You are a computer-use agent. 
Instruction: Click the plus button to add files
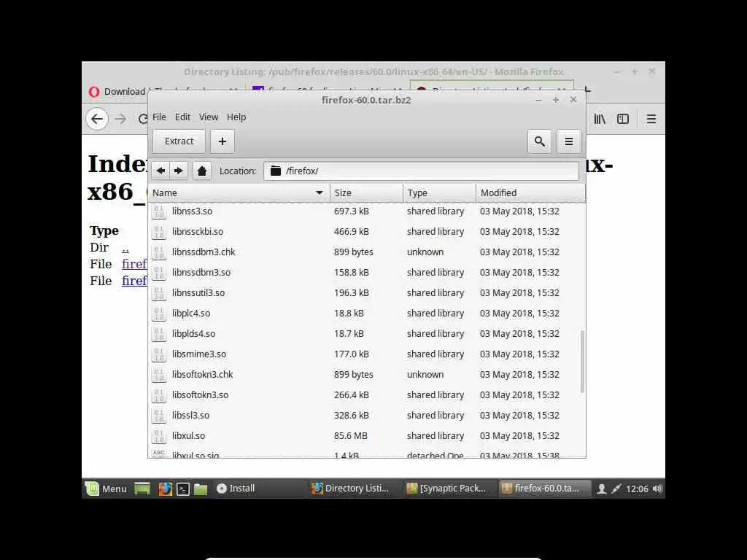click(x=222, y=141)
